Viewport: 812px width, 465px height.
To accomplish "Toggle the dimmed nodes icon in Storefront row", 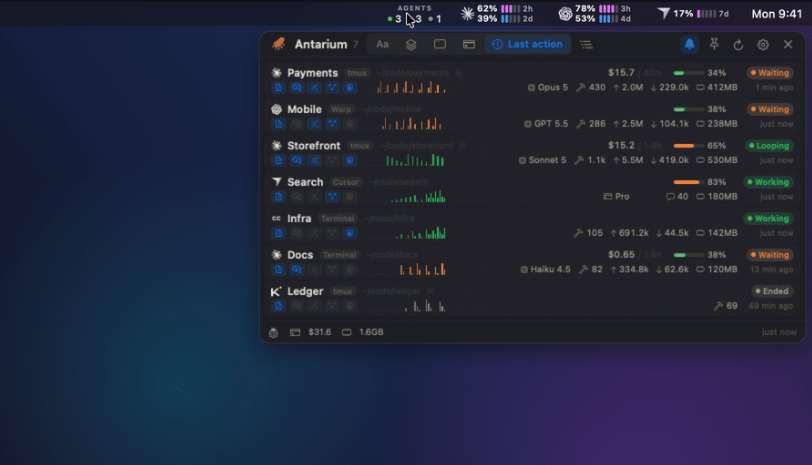I will click(x=332, y=161).
